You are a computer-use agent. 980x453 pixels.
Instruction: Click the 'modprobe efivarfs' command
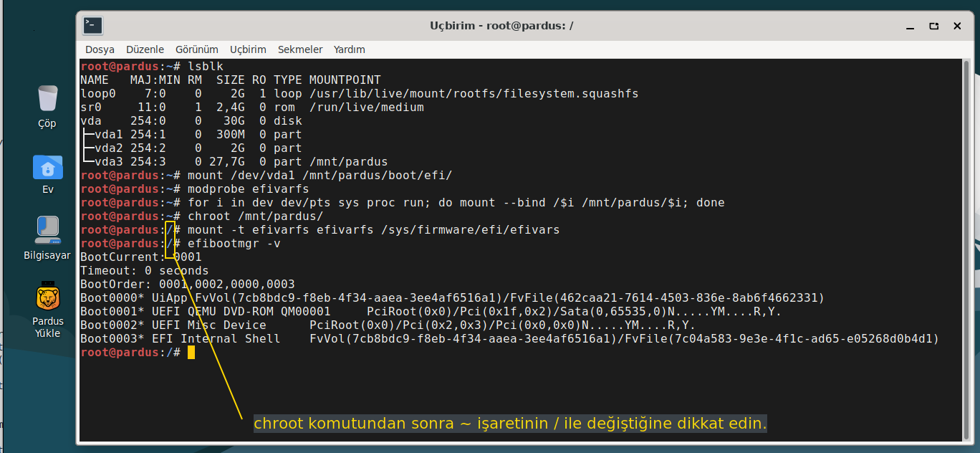point(249,189)
